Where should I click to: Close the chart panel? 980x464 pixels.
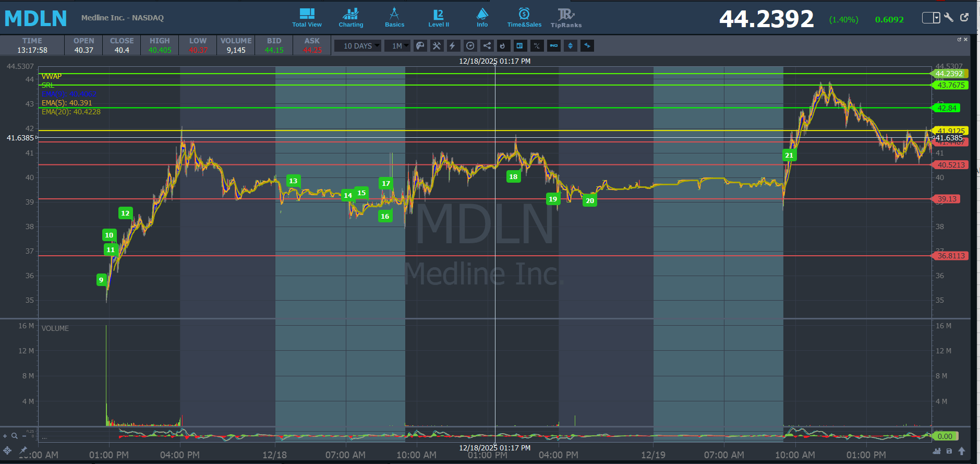coord(965,39)
